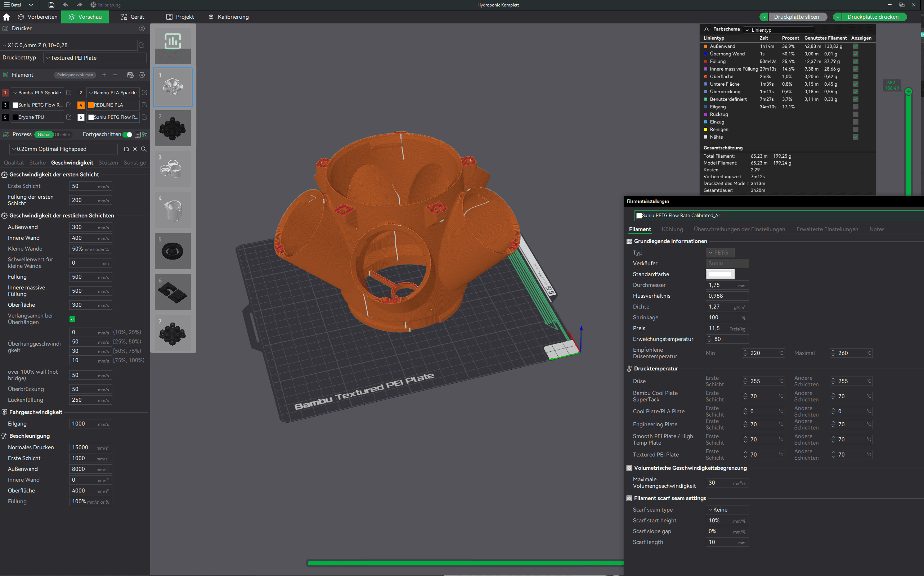This screenshot has width=924, height=576.
Task: Enable Eilgang display checkbox in legend
Action: [856, 107]
